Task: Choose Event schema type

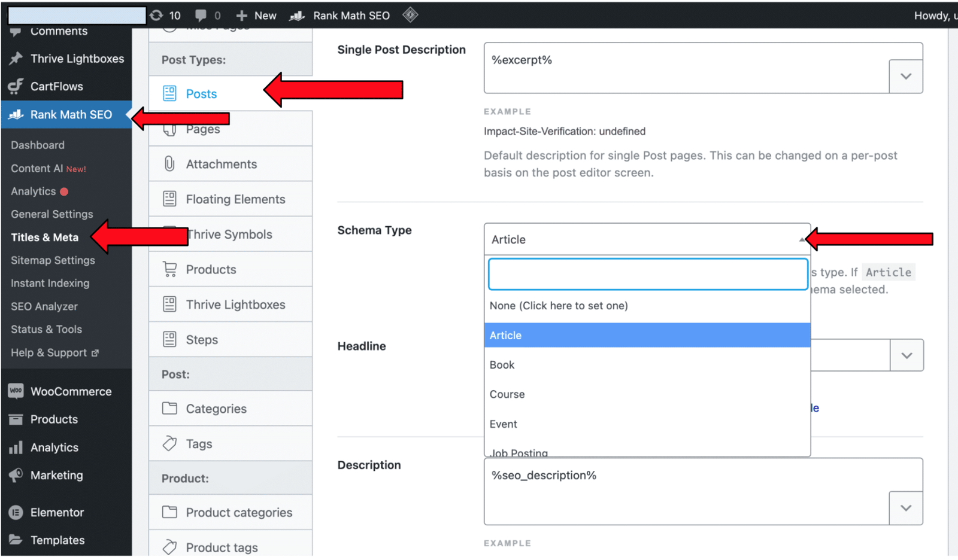Action: pyautogui.click(x=647, y=424)
